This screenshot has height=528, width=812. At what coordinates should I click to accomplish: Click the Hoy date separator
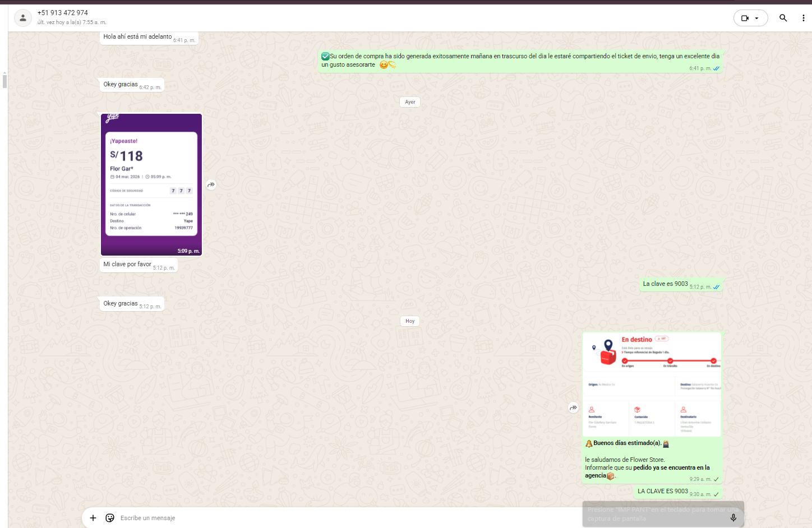point(410,321)
